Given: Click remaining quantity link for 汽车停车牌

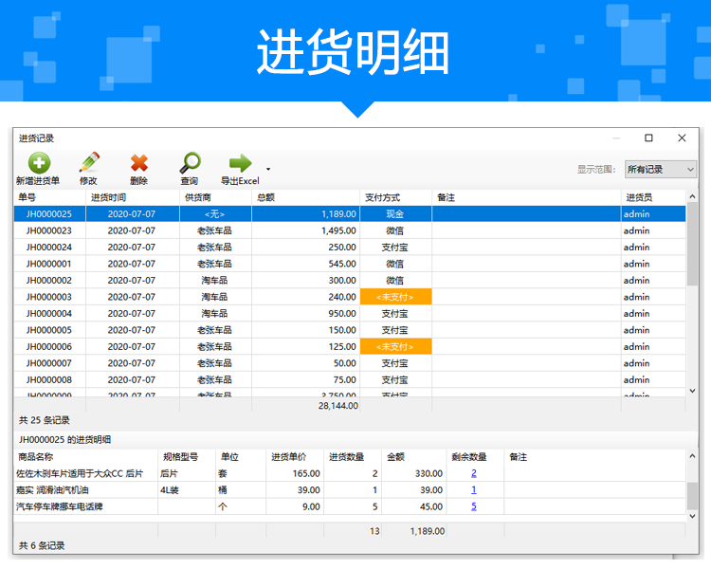Looking at the screenshot, I should tap(473, 506).
